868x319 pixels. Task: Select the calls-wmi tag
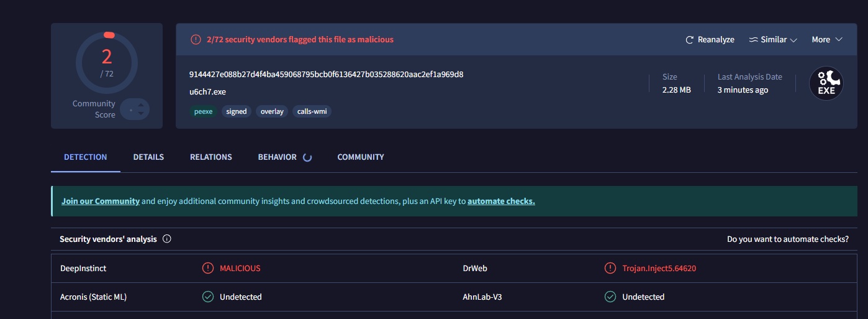coord(312,112)
